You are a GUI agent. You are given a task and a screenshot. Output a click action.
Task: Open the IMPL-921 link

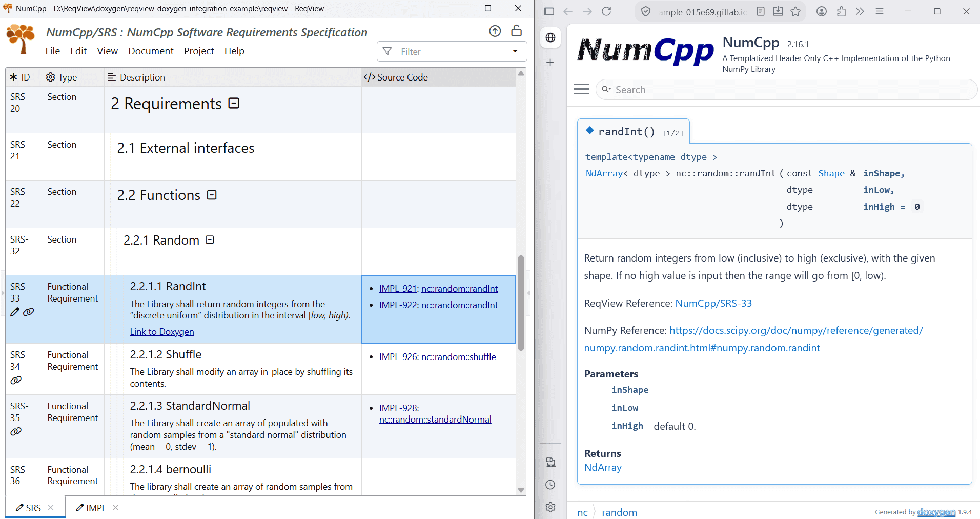click(x=398, y=289)
